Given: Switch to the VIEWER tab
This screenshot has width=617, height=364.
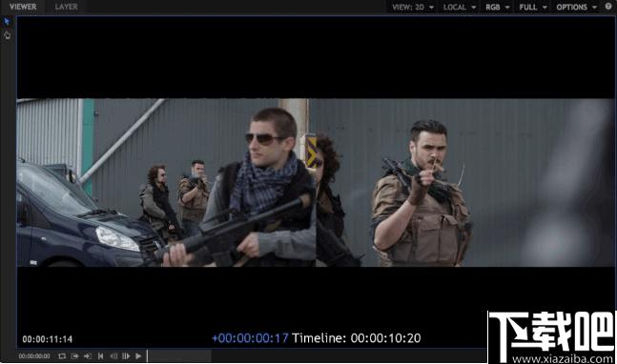Looking at the screenshot, I should pyautogui.click(x=23, y=7).
